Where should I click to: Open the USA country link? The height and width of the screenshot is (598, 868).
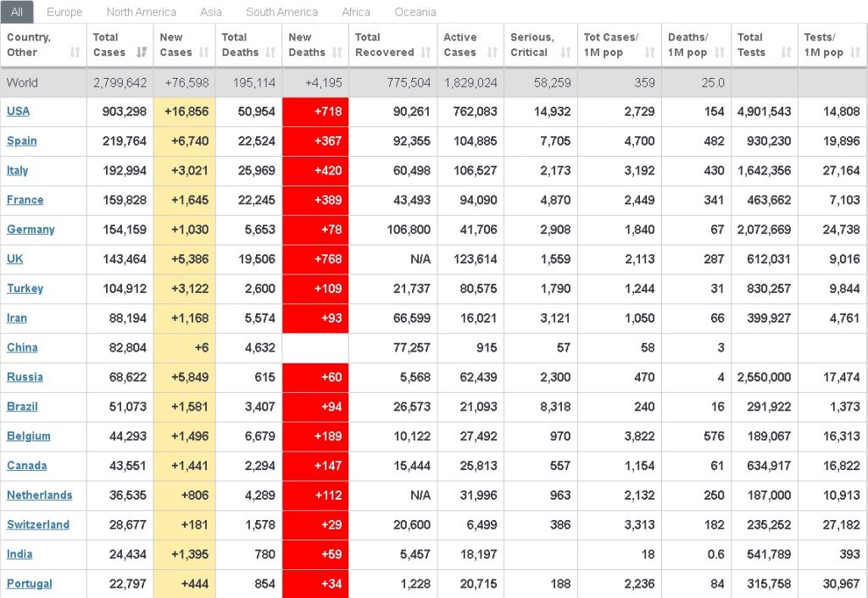pyautogui.click(x=18, y=111)
